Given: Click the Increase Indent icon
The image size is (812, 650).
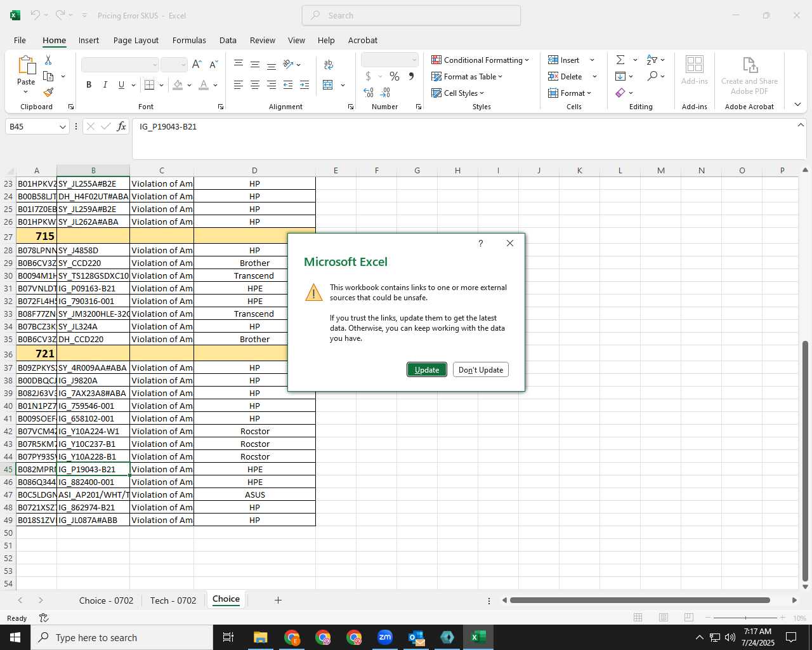Looking at the screenshot, I should 304,84.
